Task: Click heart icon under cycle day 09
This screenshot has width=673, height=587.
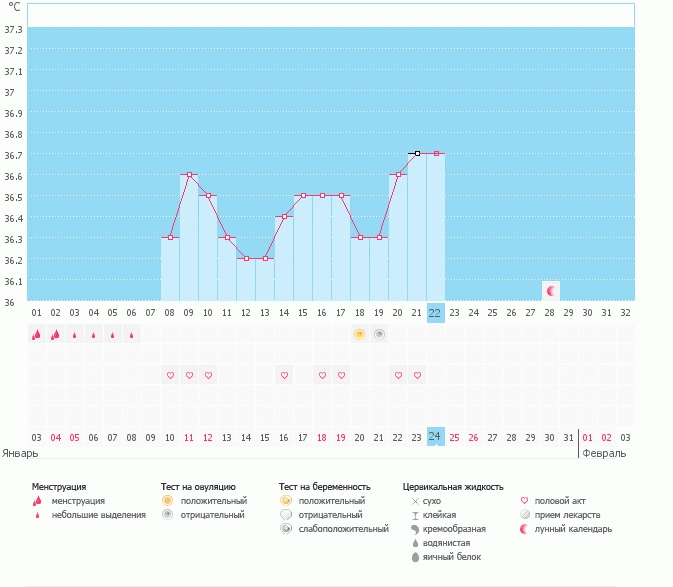Action: 189,375
